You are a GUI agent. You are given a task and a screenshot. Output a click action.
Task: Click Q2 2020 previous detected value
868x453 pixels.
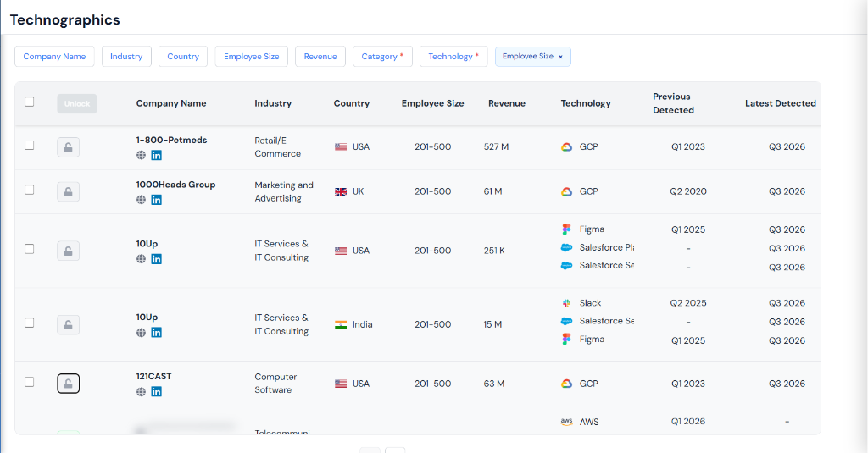pos(688,191)
